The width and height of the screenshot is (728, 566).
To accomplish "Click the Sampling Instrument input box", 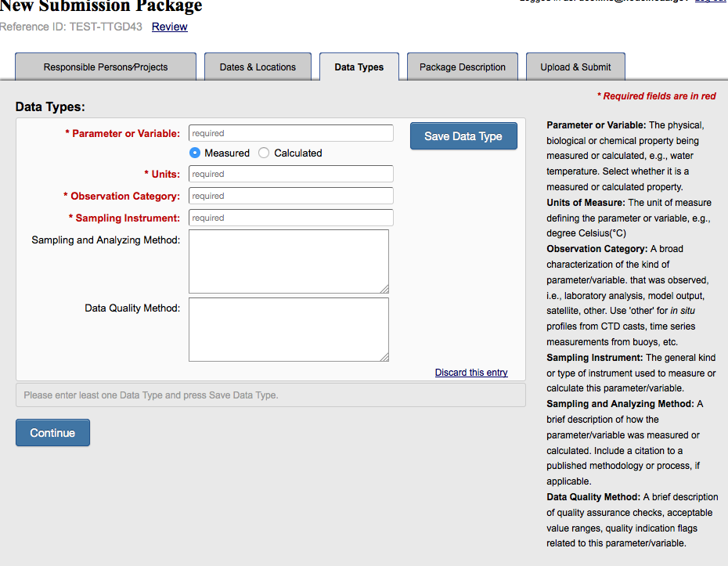I will coord(290,218).
